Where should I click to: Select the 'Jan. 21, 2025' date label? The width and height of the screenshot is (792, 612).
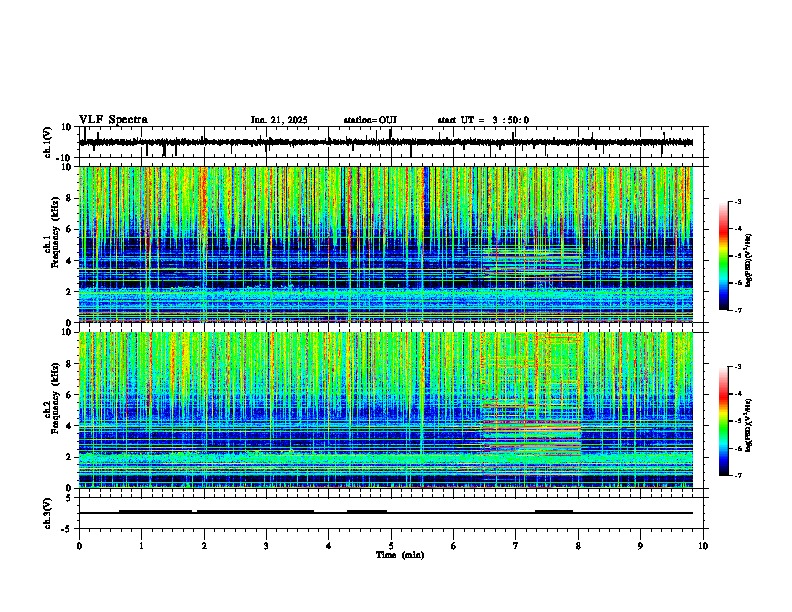(279, 120)
